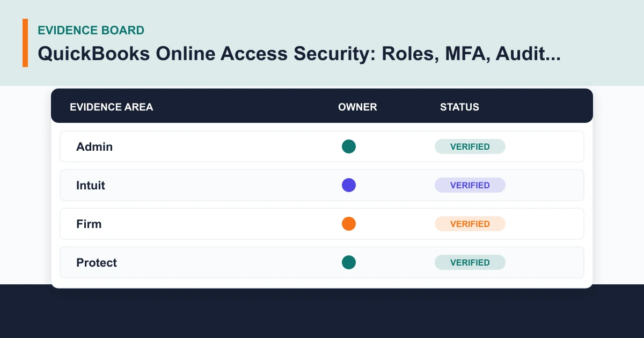Click the teal owner dot in Protect row

point(349,262)
